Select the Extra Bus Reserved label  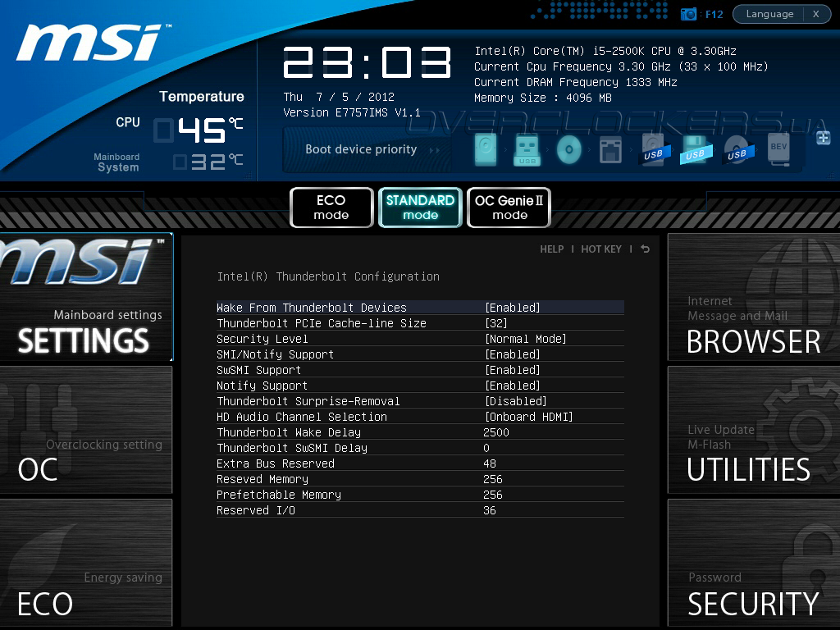276,463
